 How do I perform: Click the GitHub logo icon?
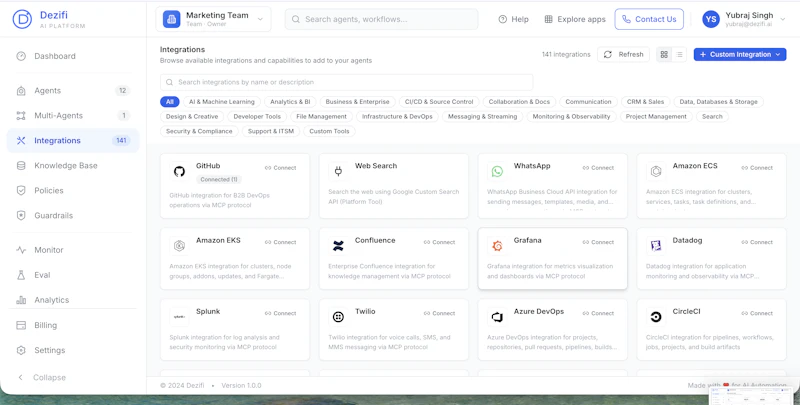179,171
